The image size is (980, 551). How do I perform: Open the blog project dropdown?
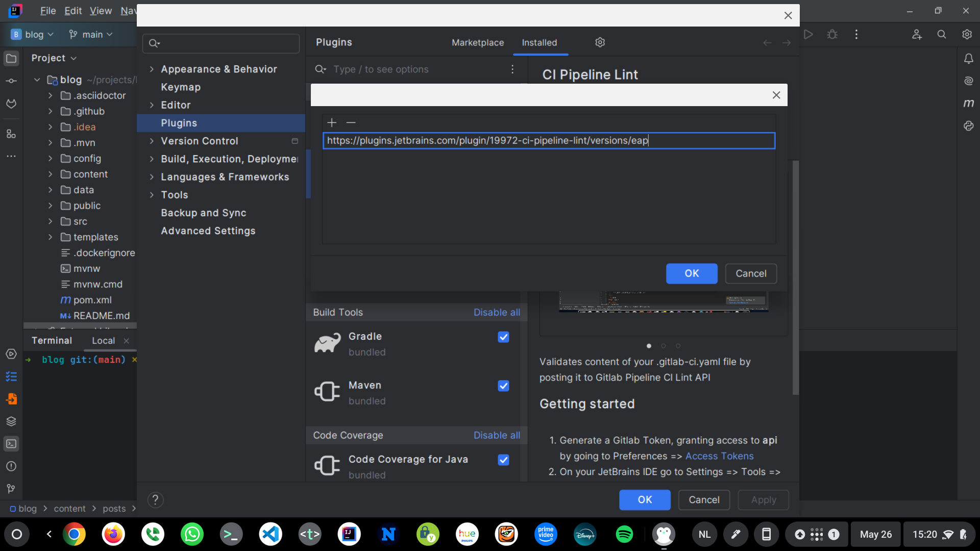click(32, 34)
